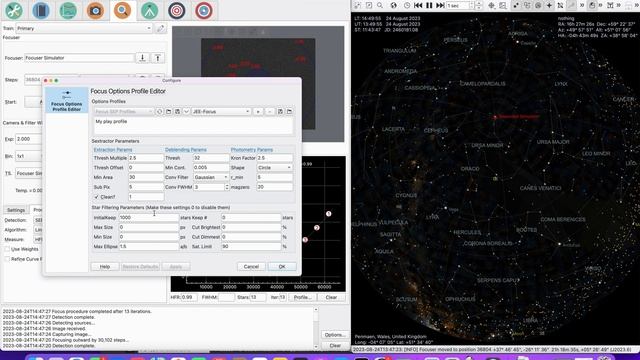
Task: Open the Bin 1x1 dropdown
Action: tap(29, 156)
